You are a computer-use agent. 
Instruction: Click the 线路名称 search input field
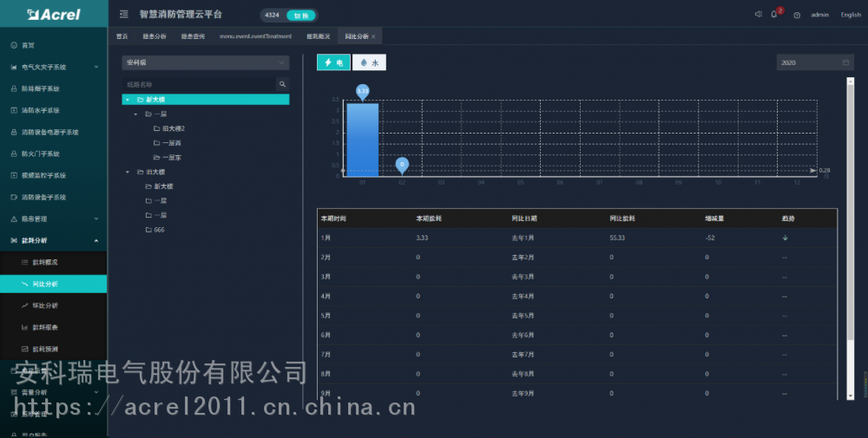pos(199,84)
